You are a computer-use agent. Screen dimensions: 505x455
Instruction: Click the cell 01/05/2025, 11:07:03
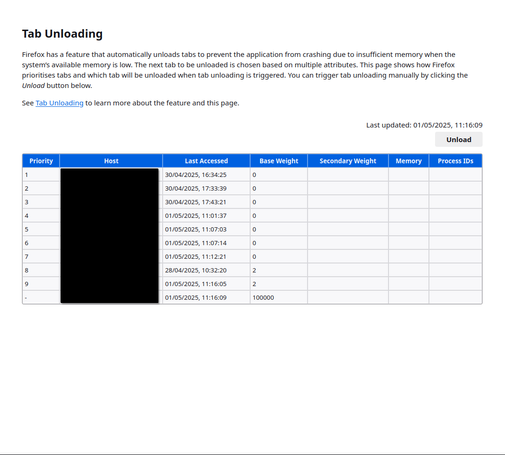(x=206, y=229)
